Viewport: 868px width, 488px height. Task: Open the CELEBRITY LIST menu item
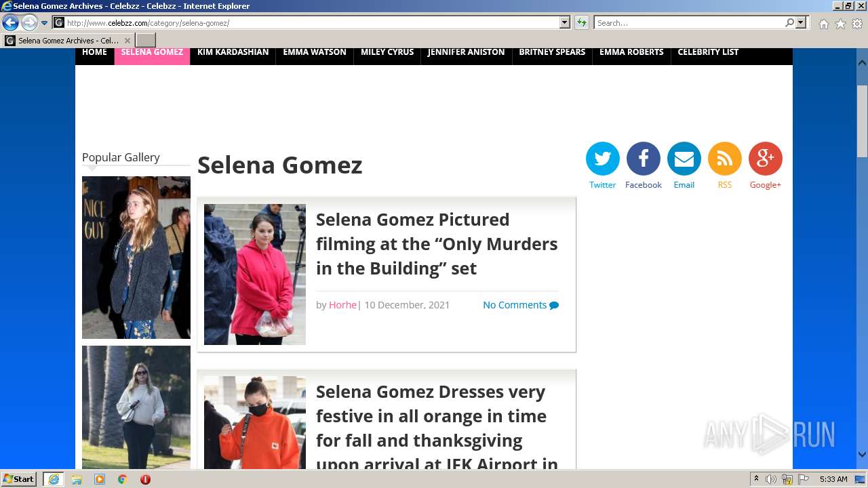pos(708,52)
